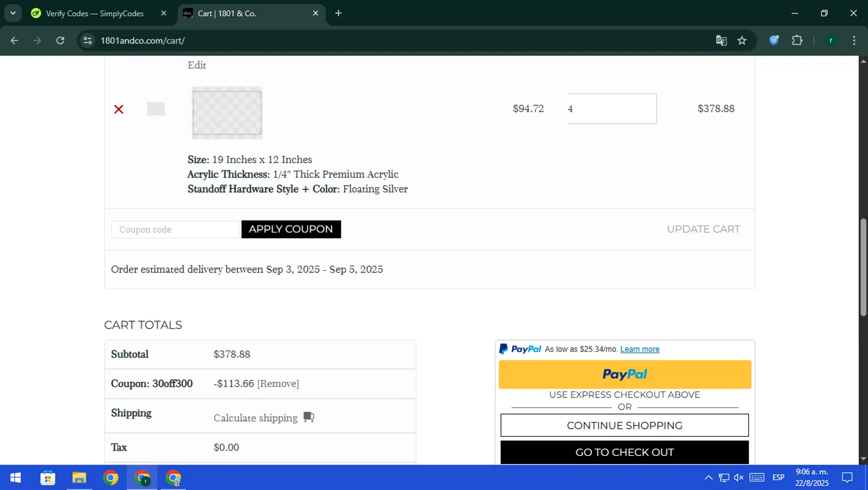Pay with the yellow PayPal button
Viewport: 868px width, 490px height.
(625, 374)
